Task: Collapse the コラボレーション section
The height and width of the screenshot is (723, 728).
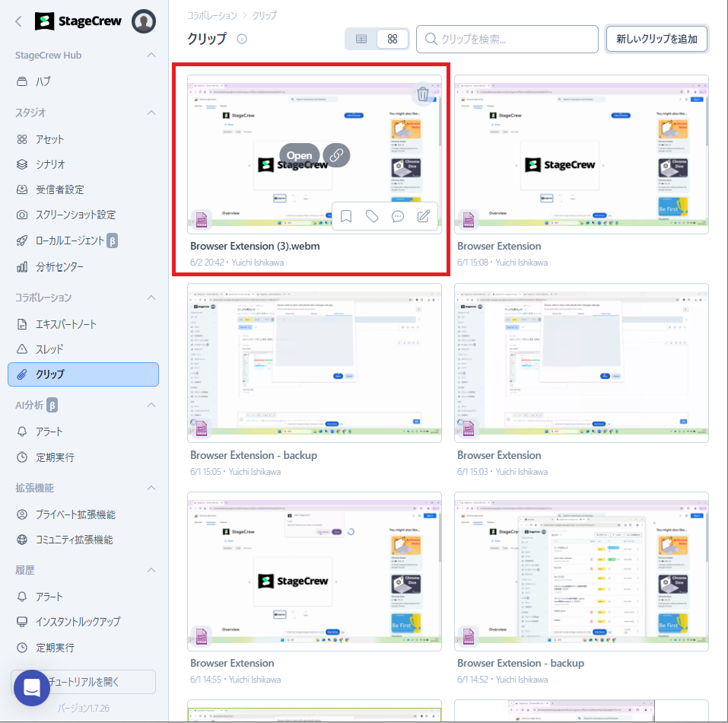Action: (151, 298)
